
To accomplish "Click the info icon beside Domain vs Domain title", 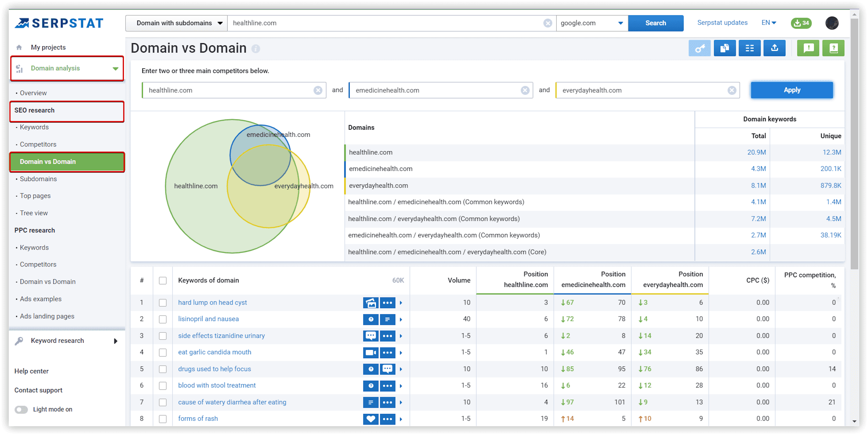I will 256,49.
